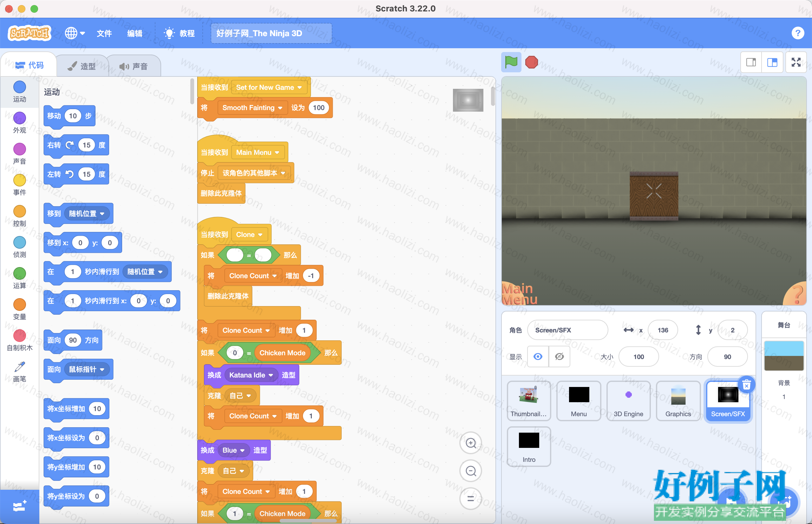Click the red stop sign button
The width and height of the screenshot is (812, 524).
[531, 62]
